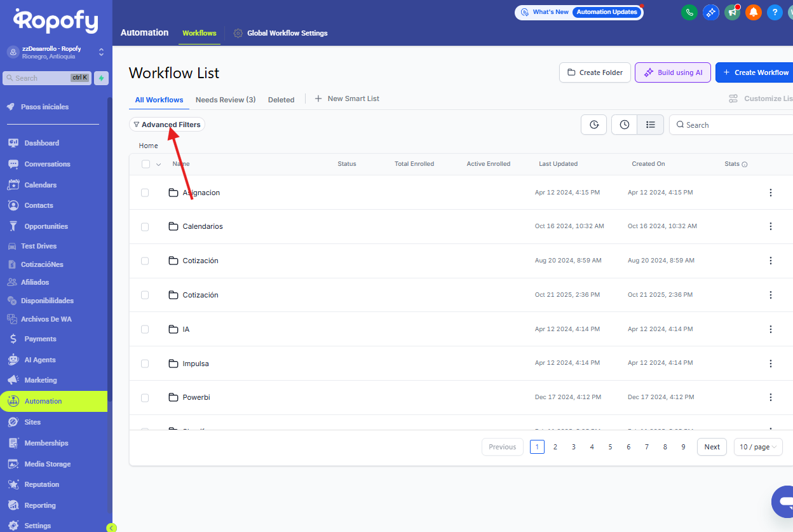The image size is (793, 532).
Task: Click the Create Workflow button
Action: tap(755, 72)
